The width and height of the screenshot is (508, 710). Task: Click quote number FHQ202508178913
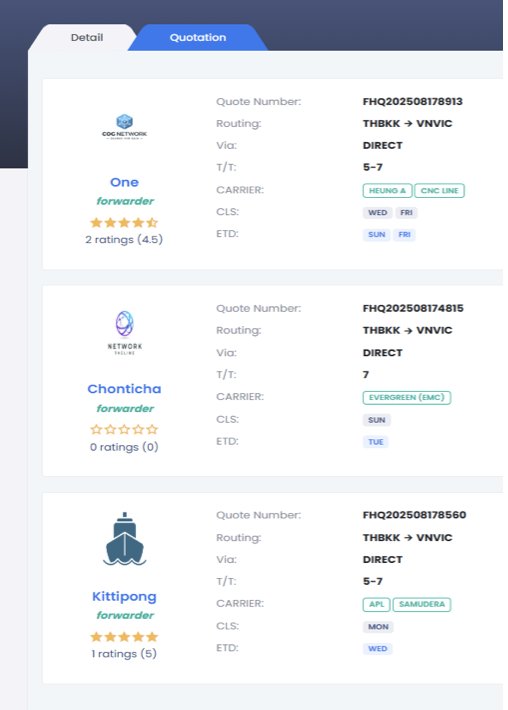click(x=412, y=101)
